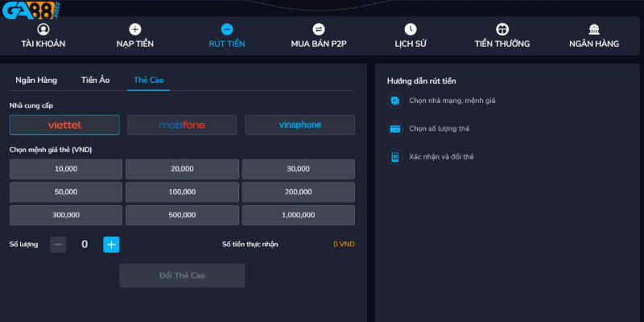Select the RÚT TIỀN menu label
The width and height of the screenshot is (644, 322).
coord(227,43)
